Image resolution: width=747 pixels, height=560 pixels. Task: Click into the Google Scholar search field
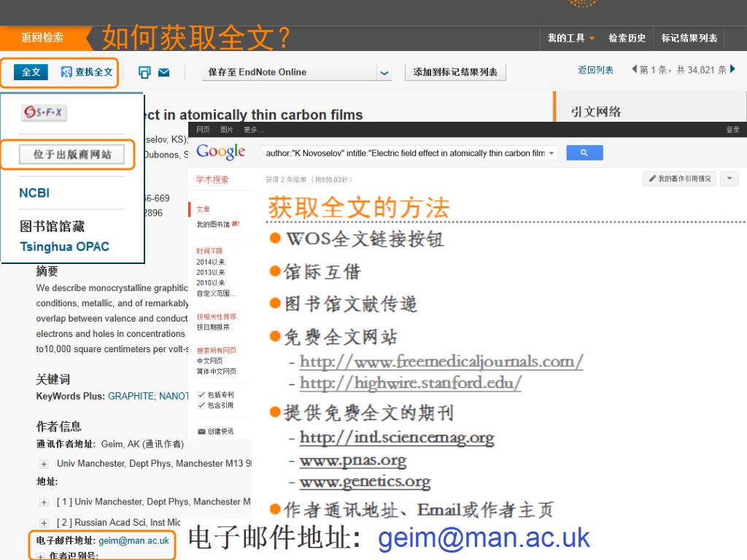coord(405,153)
